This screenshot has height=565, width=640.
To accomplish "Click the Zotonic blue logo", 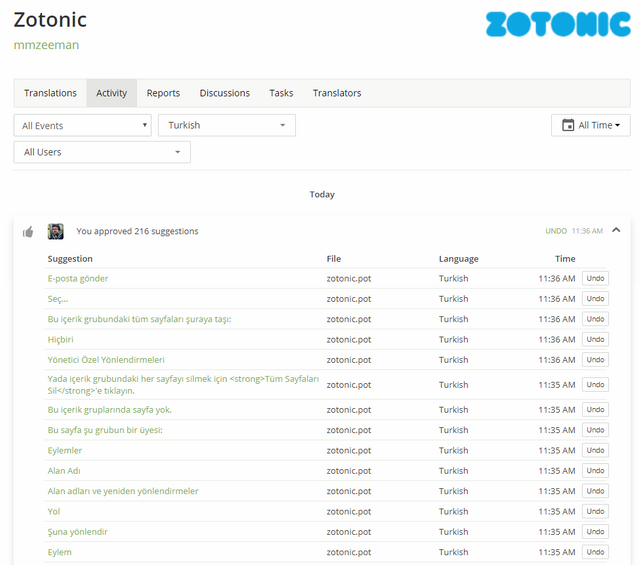I will 558,24.
